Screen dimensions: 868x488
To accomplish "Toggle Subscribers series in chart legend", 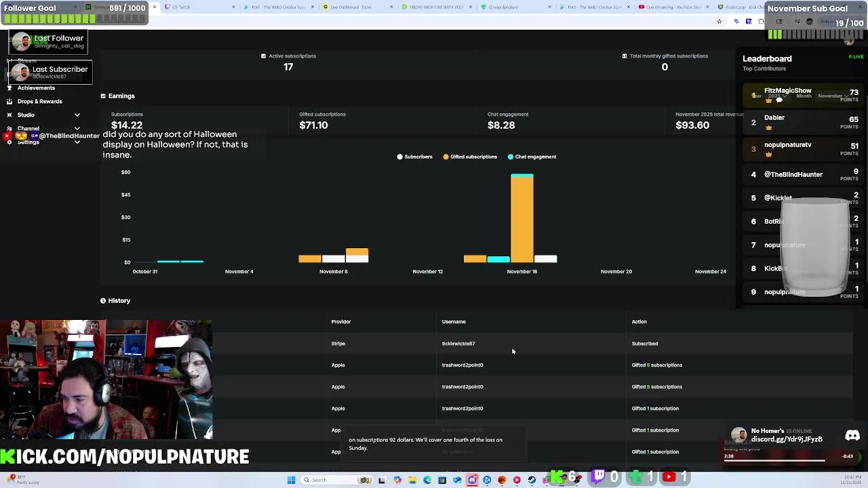I will click(414, 157).
